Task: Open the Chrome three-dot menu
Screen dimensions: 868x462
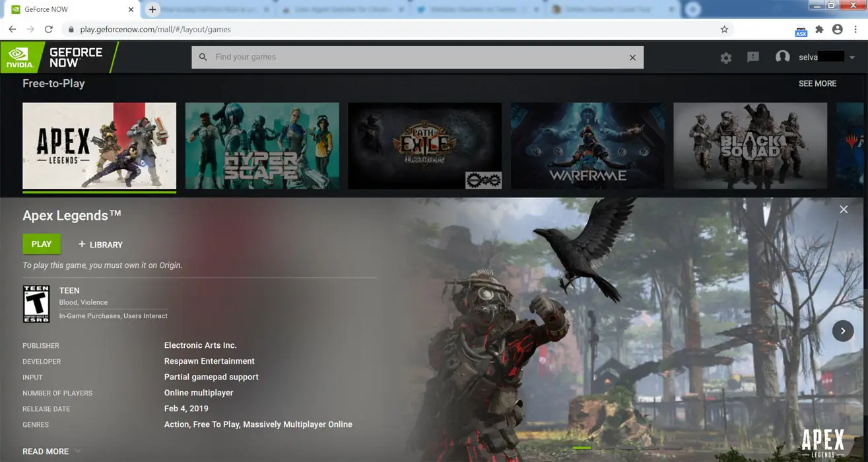Action: pyautogui.click(x=855, y=29)
